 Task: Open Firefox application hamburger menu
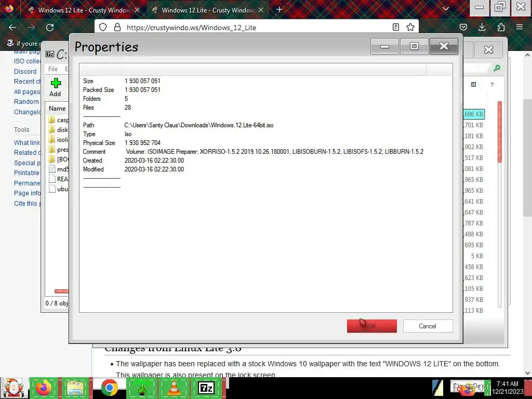pos(519,27)
